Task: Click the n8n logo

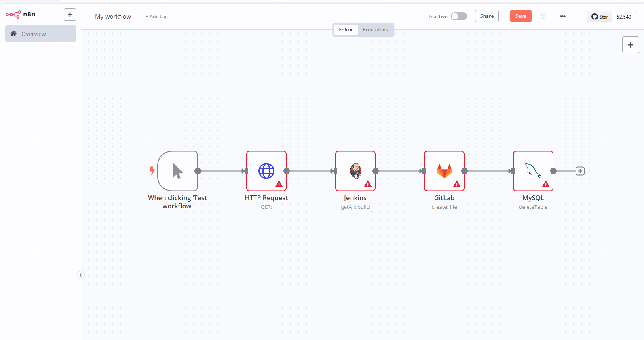Action: [21, 15]
